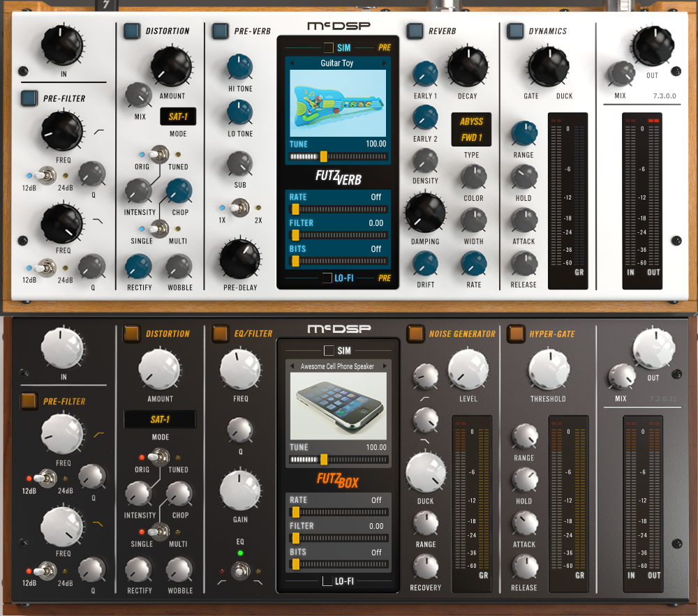Open Awesome Cell Phone Speaker preset menu

click(x=337, y=366)
